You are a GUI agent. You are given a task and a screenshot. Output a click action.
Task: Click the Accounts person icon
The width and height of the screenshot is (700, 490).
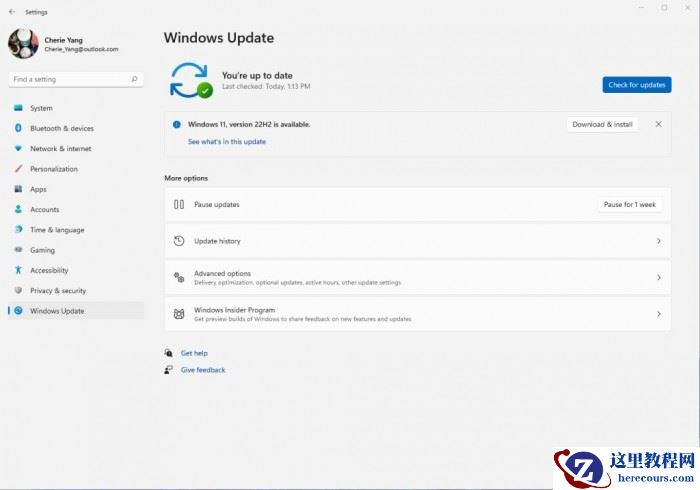tap(18, 209)
